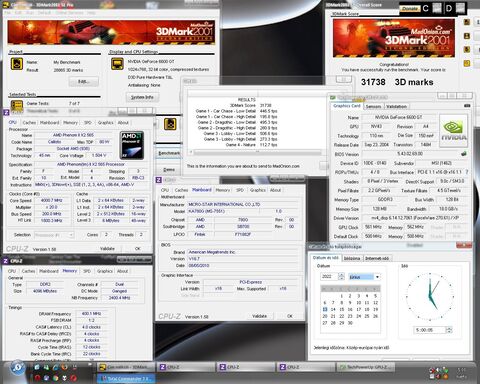
Task: Click the first yellow icon beside the 3DMark score banner
Action: click(467, 22)
